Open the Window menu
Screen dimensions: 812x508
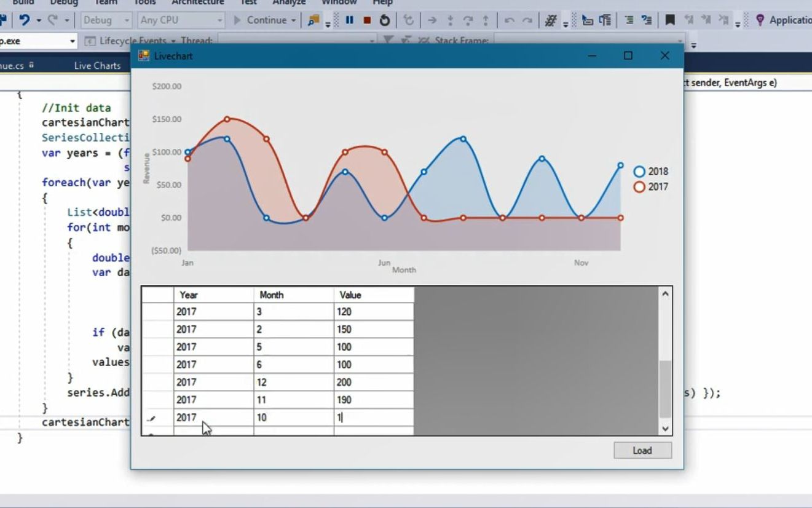(x=339, y=2)
